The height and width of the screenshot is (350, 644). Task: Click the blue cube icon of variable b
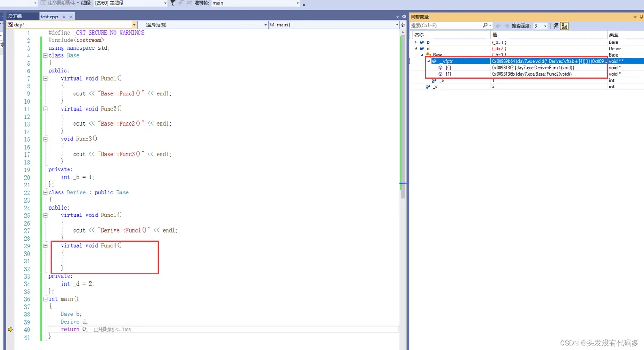pos(421,42)
